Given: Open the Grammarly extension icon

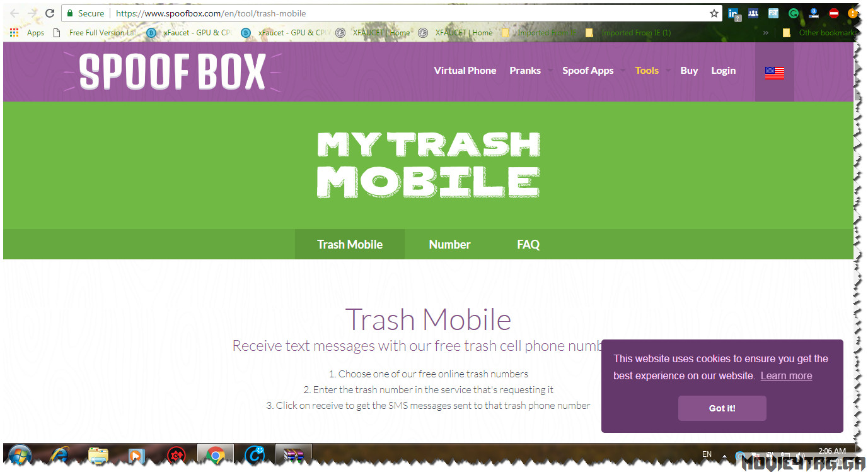Looking at the screenshot, I should [794, 13].
